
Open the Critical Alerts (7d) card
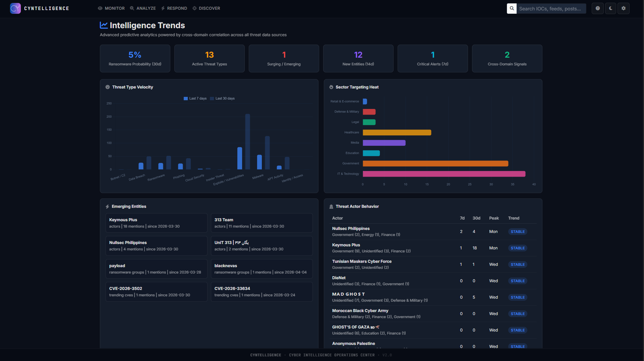[433, 59]
